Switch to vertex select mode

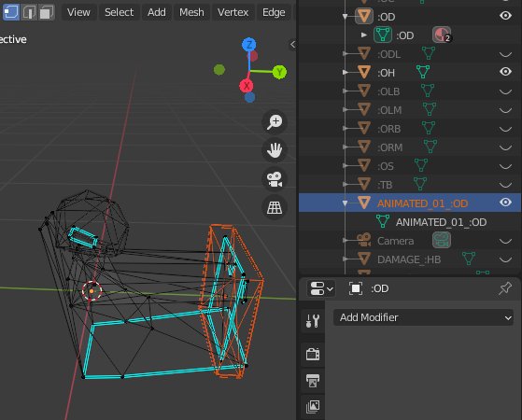[11, 12]
